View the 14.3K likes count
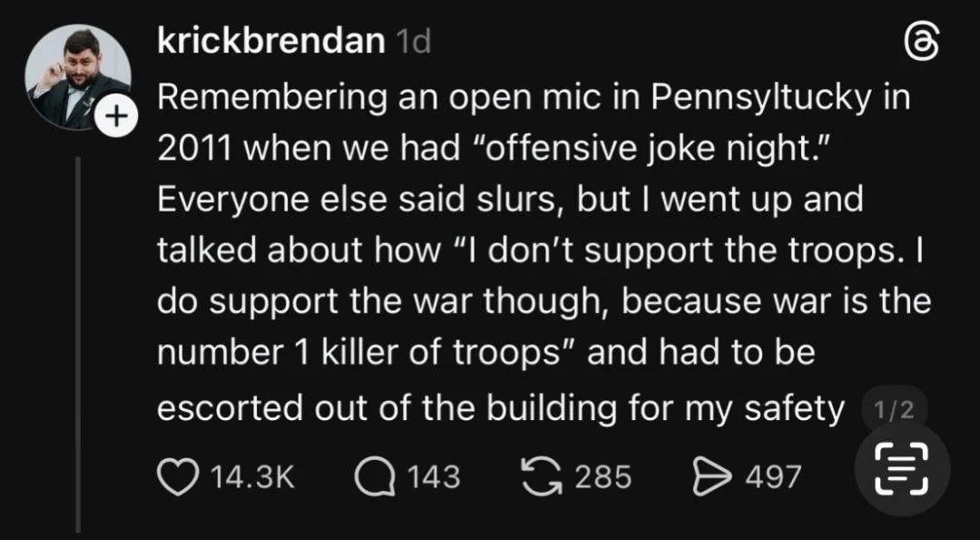This screenshot has width=980, height=540. click(x=253, y=476)
